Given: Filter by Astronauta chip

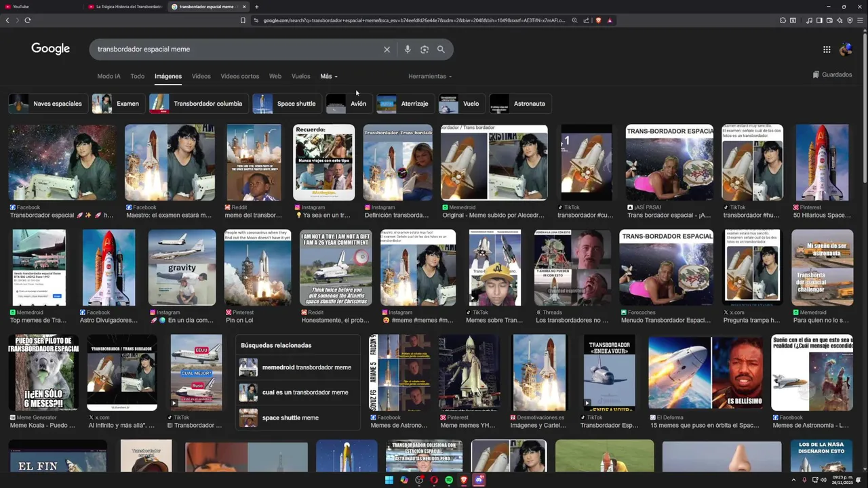Looking at the screenshot, I should coord(520,104).
